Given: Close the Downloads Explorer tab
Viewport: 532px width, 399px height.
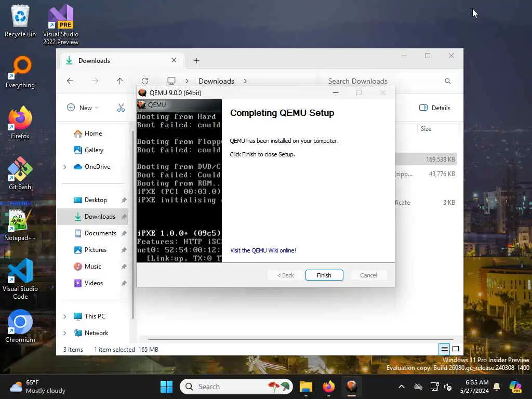Looking at the screenshot, I should pos(174,60).
